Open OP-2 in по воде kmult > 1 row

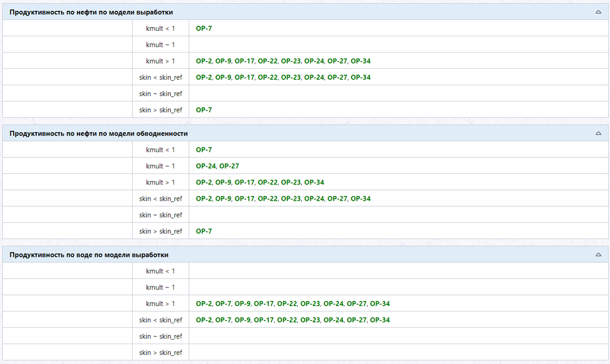[204, 304]
